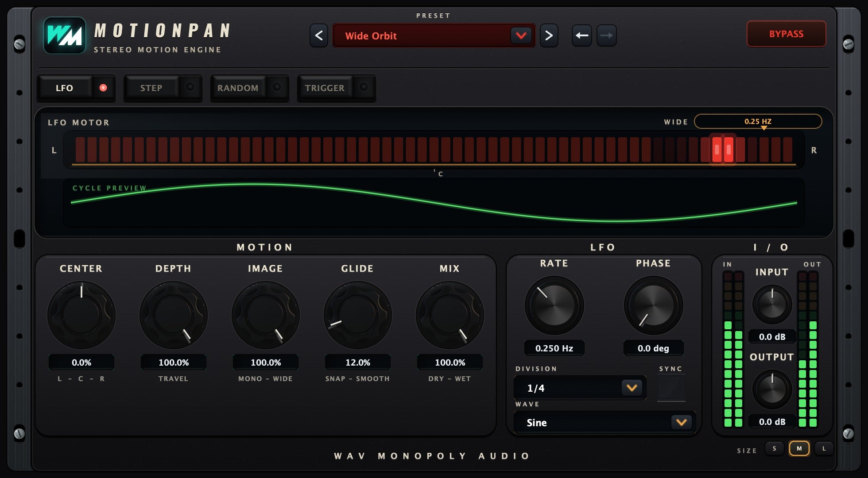Image resolution: width=868 pixels, height=478 pixels.
Task: Open the DIVISION 1/4 dropdown
Action: 580,388
